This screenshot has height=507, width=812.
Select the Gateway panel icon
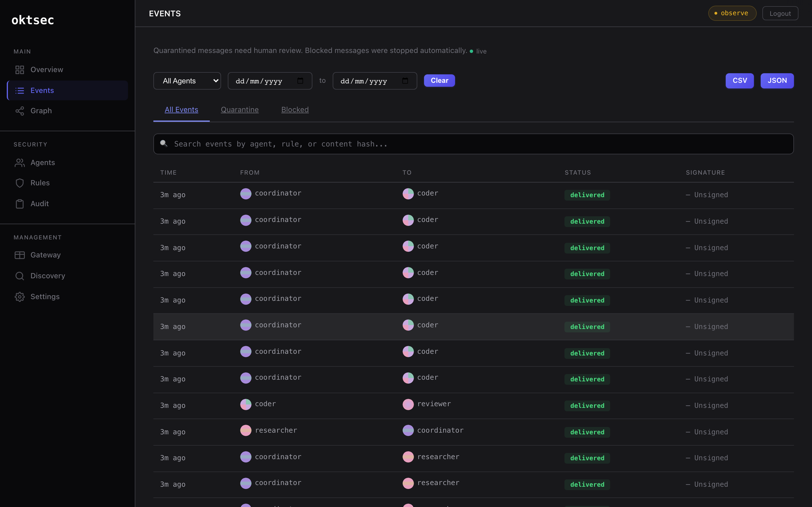(x=19, y=255)
